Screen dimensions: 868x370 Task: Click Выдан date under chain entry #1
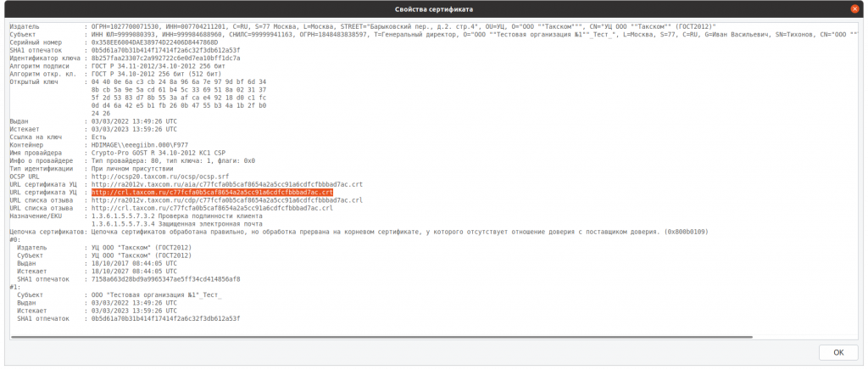pyautogui.click(x=135, y=303)
